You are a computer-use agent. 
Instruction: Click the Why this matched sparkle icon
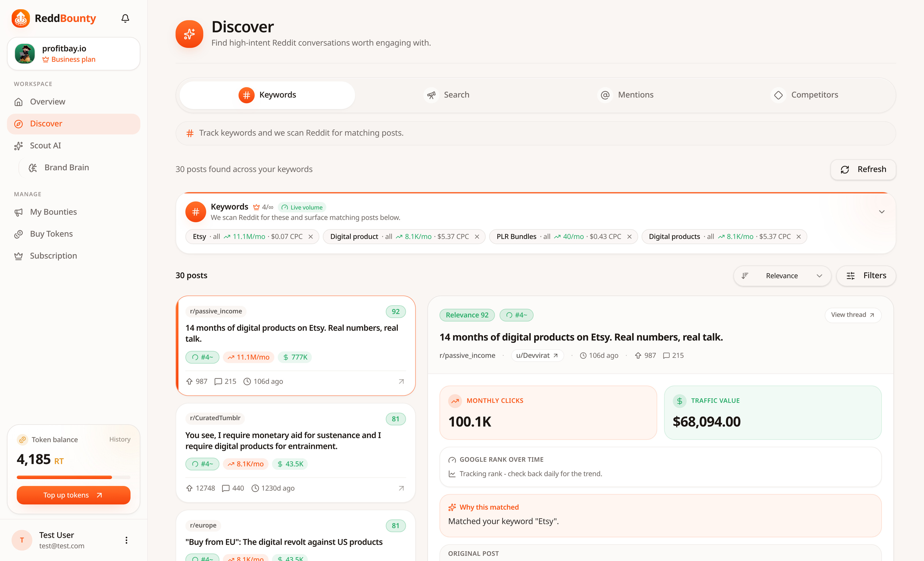(x=452, y=507)
